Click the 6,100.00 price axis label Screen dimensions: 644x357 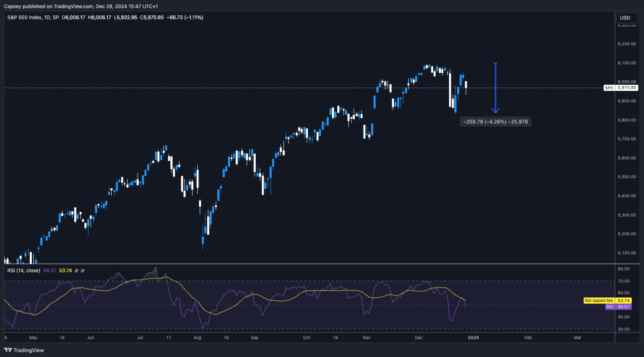pos(626,63)
